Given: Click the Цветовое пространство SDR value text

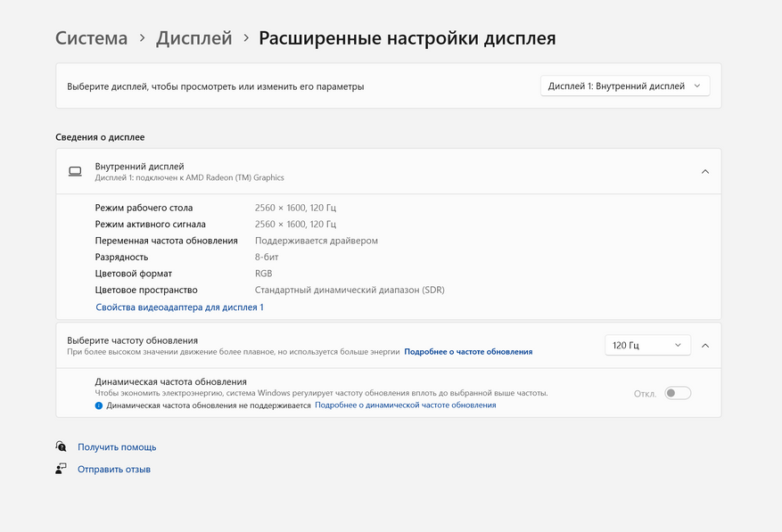Looking at the screenshot, I should [349, 291].
